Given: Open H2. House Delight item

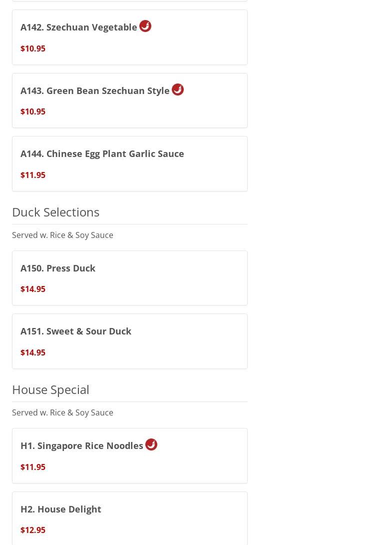Looking at the screenshot, I should (61, 509).
